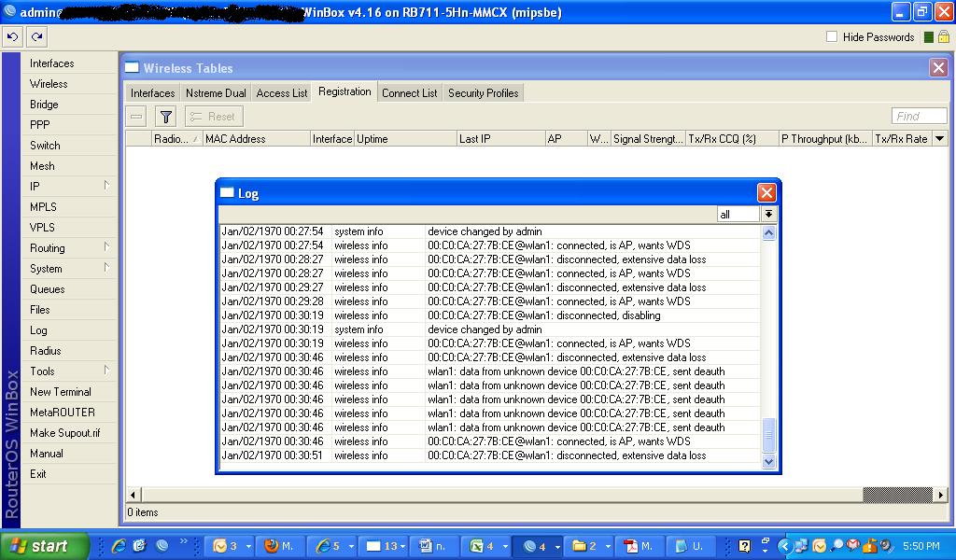Click the padlock icon near Hide Passwords

(943, 37)
